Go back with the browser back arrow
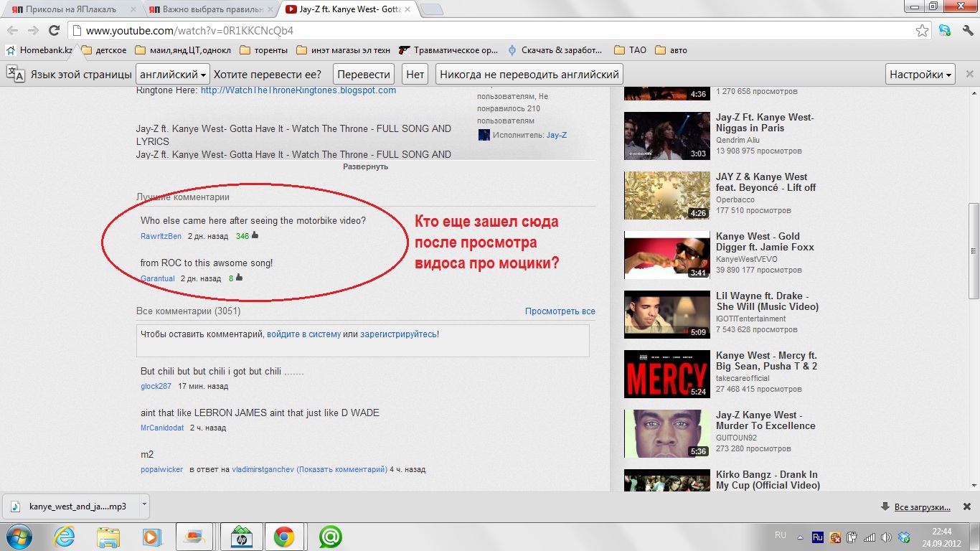This screenshot has height=551, width=980. (12, 31)
